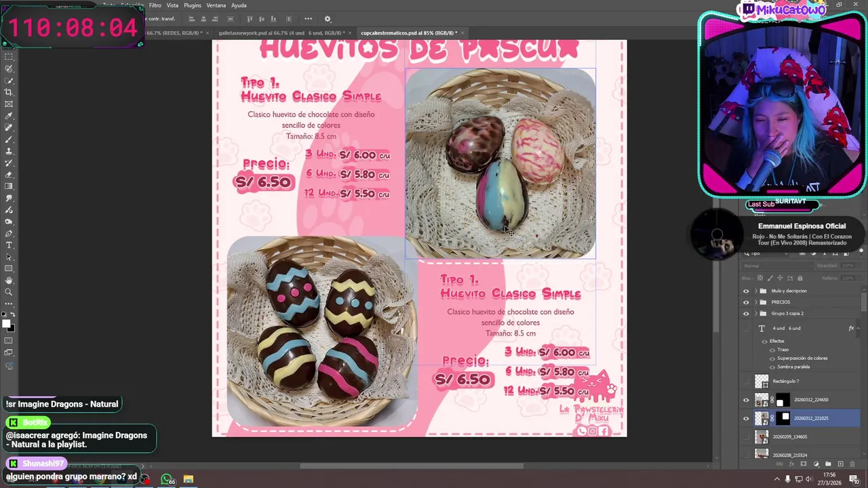Open the Normal blend mode dropdown
868x488 pixels.
tap(776, 266)
